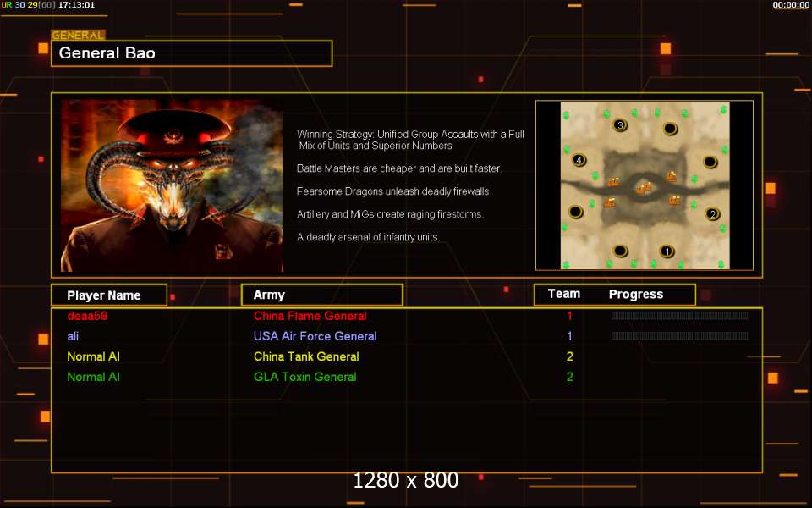Viewport: 812px width, 508px height.
Task: Select the green Normal AI player
Action: 93,377
